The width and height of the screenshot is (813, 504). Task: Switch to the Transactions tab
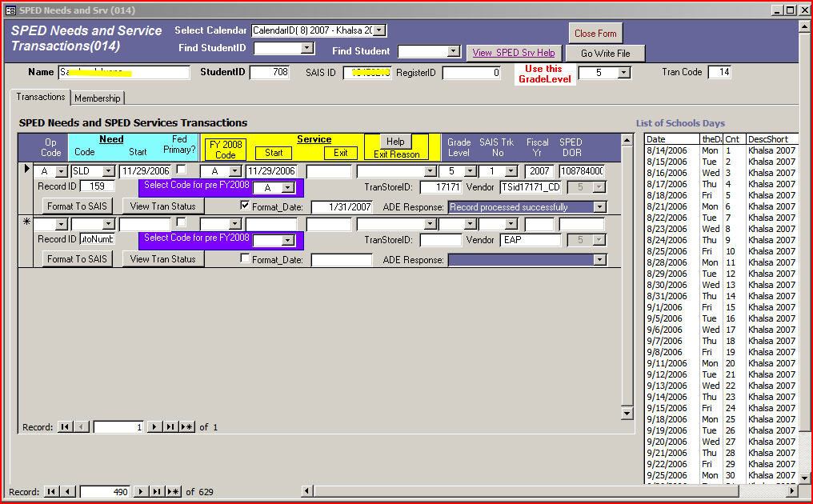pos(41,97)
